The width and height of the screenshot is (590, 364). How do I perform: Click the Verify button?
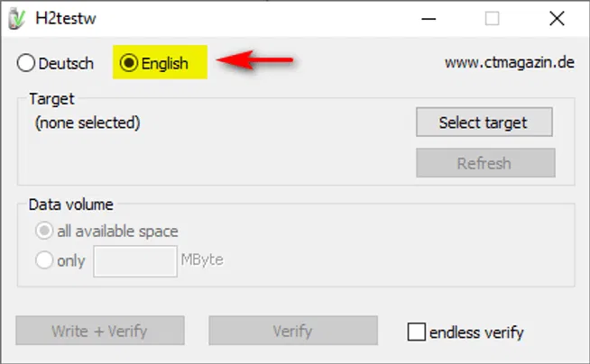(293, 331)
